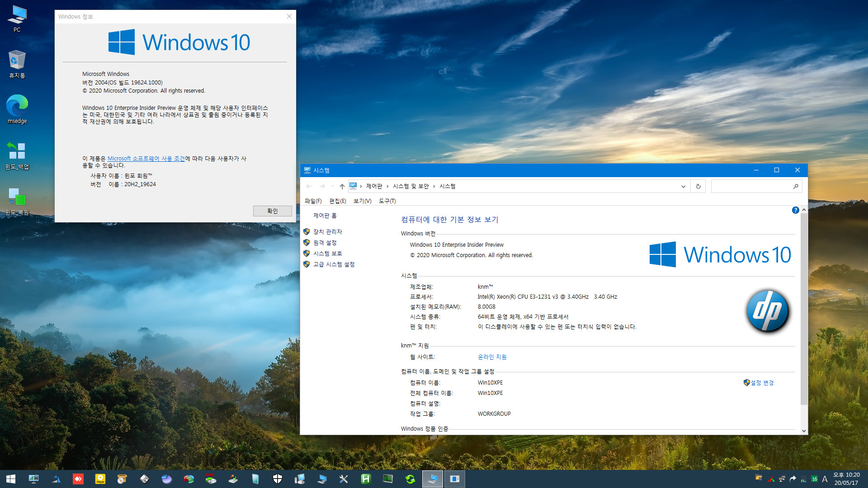Close the Windows 정보 dialog
This screenshot has height=488, width=868.
pyautogui.click(x=289, y=16)
